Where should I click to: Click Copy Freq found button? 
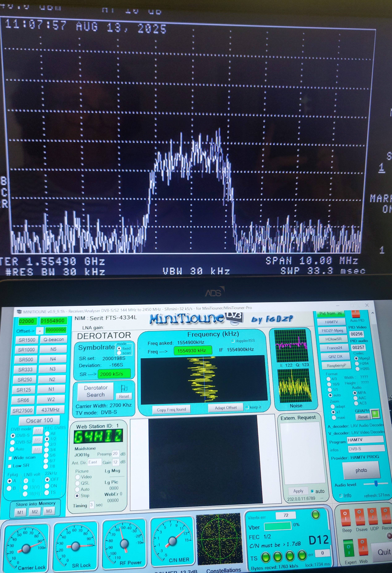tap(171, 410)
